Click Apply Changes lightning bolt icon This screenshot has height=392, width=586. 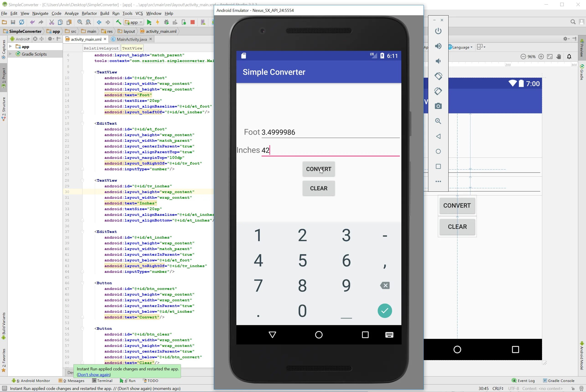(157, 23)
